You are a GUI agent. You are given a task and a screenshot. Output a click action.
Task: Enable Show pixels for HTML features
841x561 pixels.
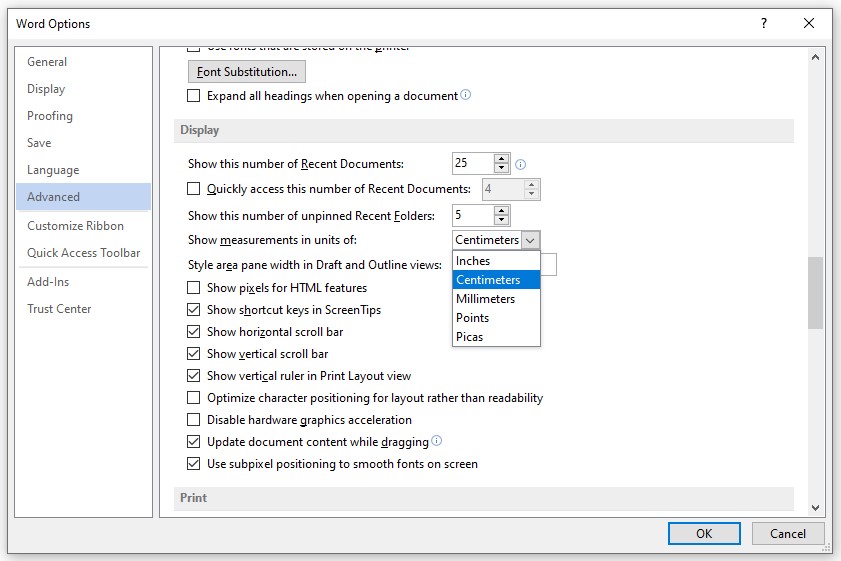(193, 288)
